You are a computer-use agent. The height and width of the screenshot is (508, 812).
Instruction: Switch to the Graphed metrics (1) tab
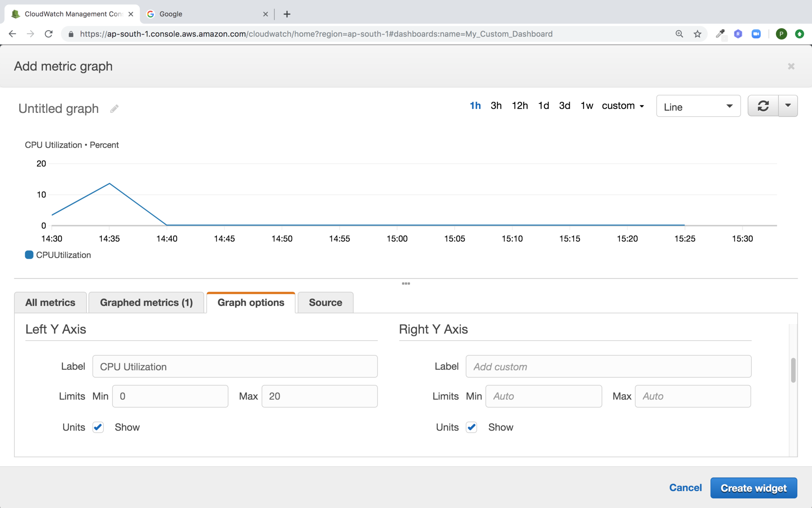pyautogui.click(x=146, y=303)
